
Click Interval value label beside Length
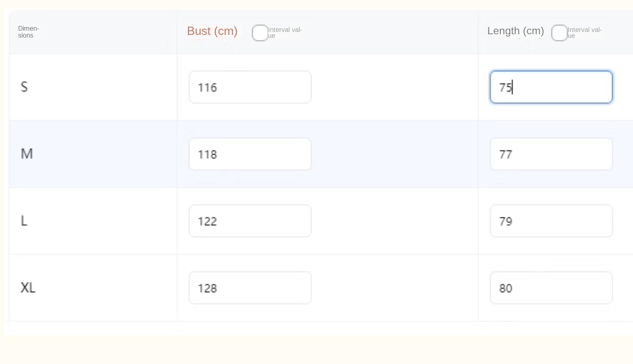[585, 33]
